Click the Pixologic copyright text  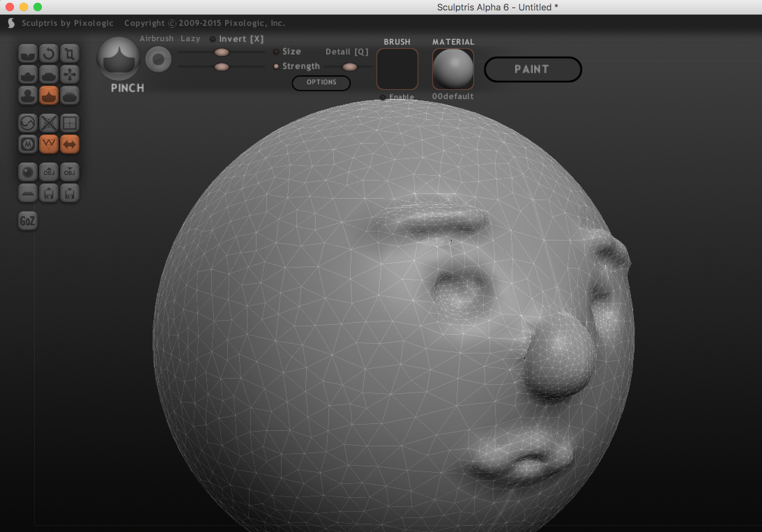[205, 23]
